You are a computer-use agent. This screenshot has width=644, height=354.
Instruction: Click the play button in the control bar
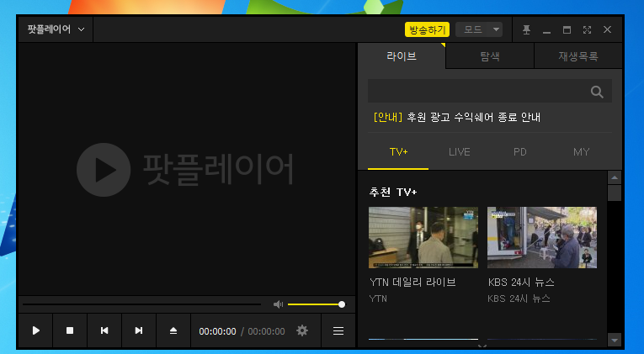(x=35, y=330)
